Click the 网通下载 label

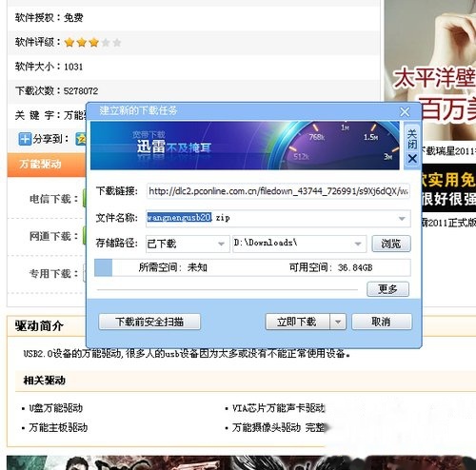53,236
